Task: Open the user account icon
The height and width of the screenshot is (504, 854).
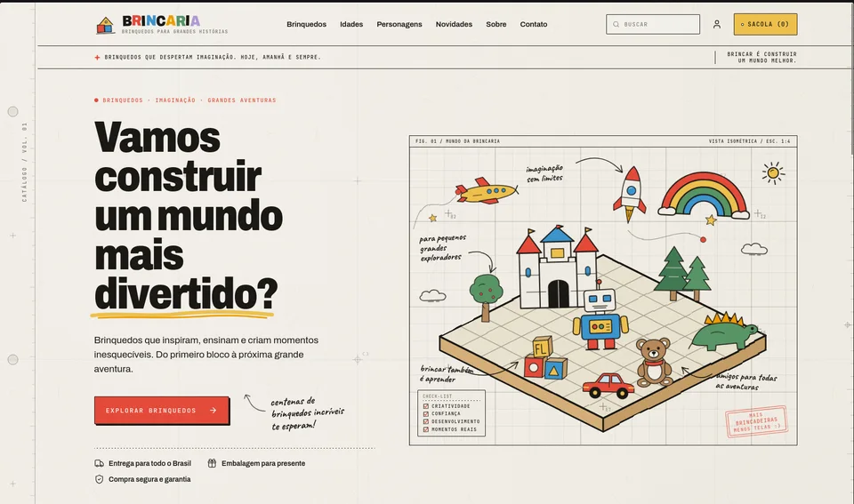Action: (717, 25)
